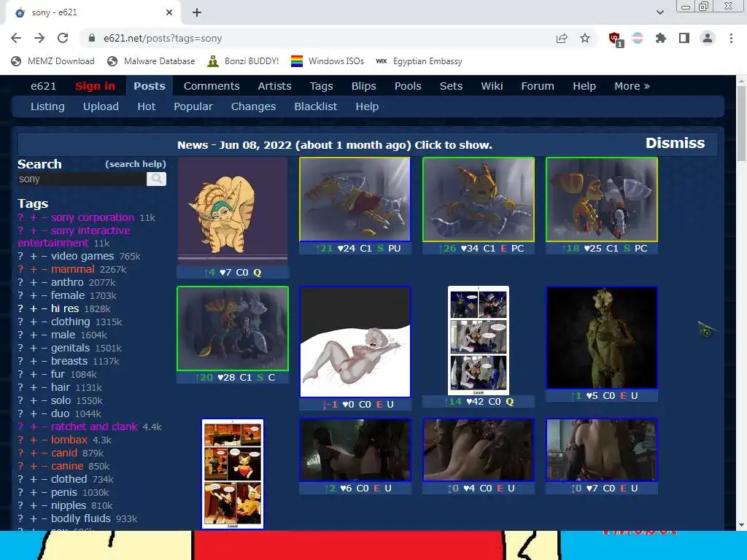Select the Listing subnav link
The image size is (747, 560).
click(47, 106)
